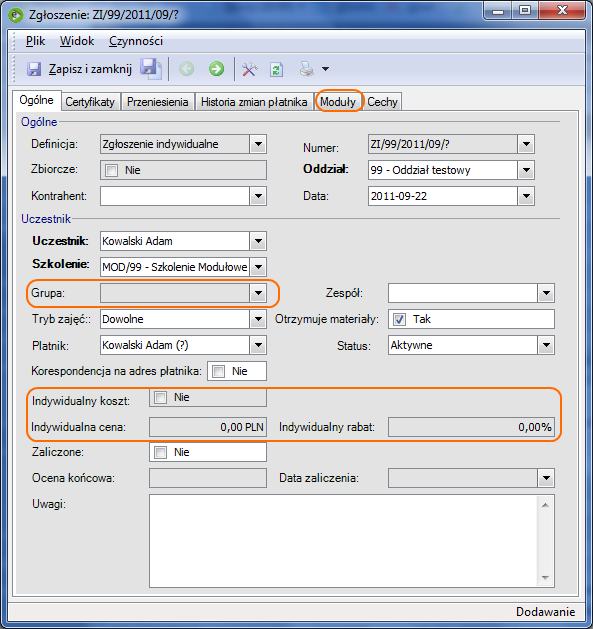Click the Data field value 2011-09-22

399,196
